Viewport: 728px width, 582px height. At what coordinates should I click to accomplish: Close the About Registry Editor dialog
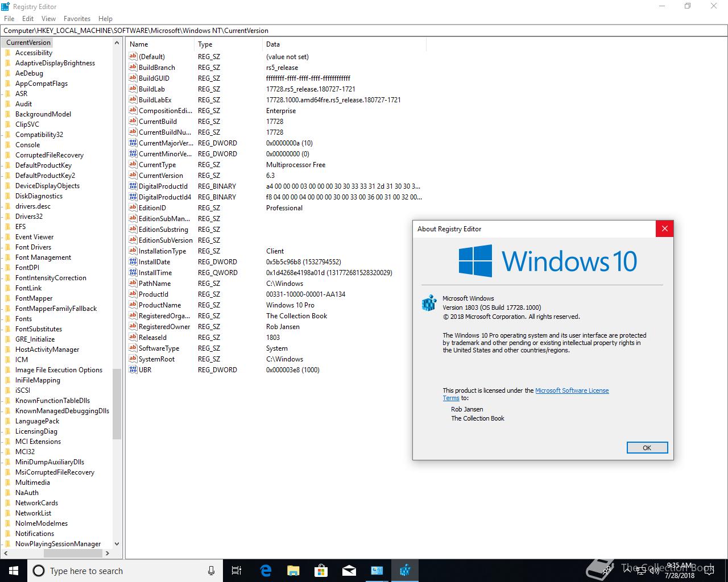tap(664, 229)
